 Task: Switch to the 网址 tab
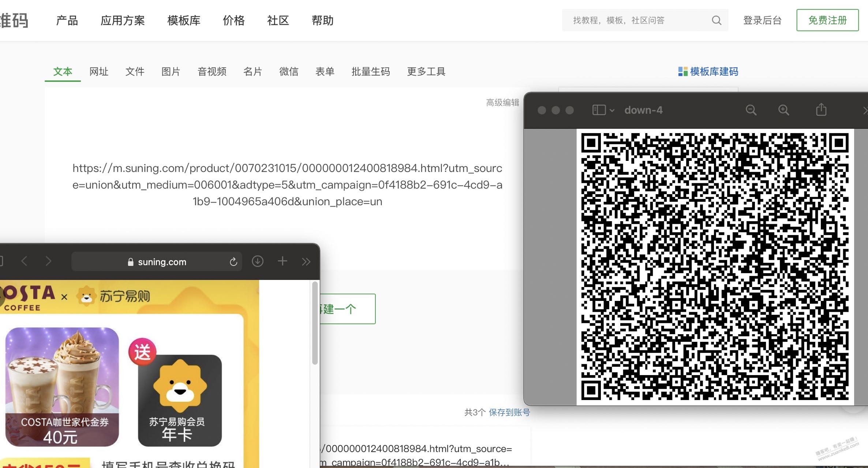99,72
